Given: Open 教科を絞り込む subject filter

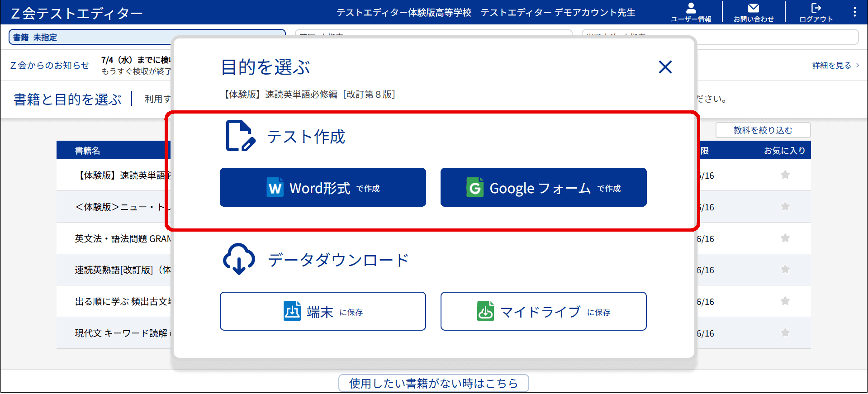Looking at the screenshot, I should (x=763, y=130).
